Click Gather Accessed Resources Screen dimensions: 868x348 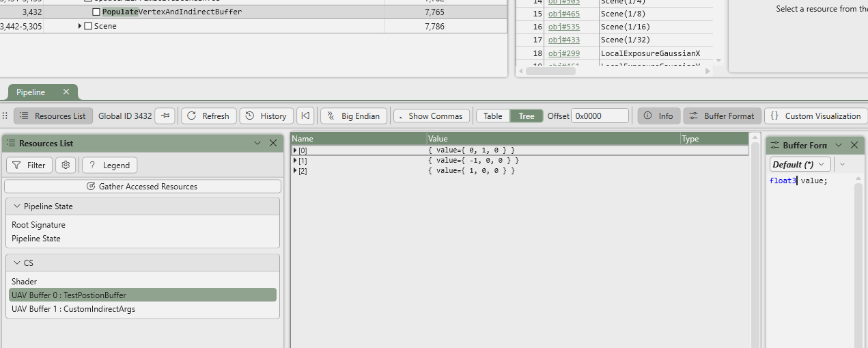[143, 186]
